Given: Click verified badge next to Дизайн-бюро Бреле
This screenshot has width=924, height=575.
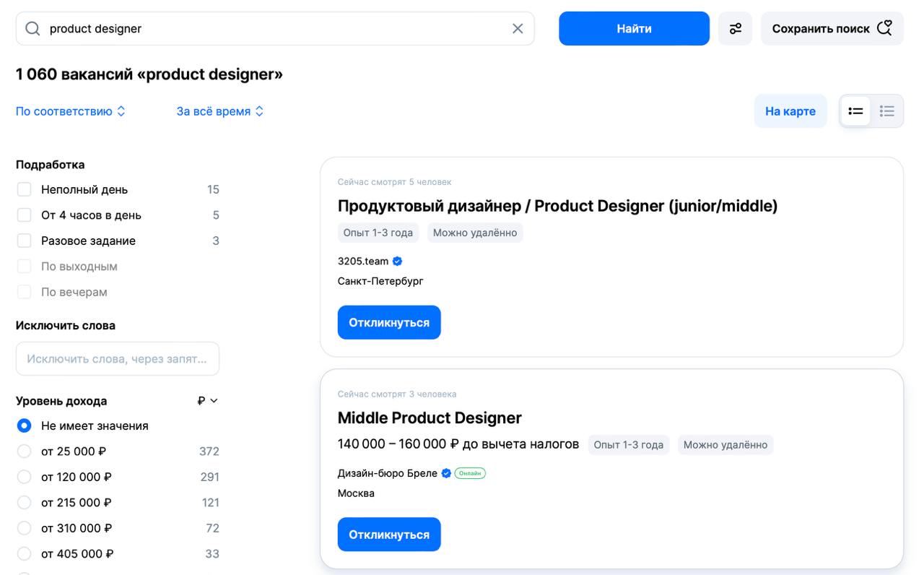Looking at the screenshot, I should coord(446,474).
